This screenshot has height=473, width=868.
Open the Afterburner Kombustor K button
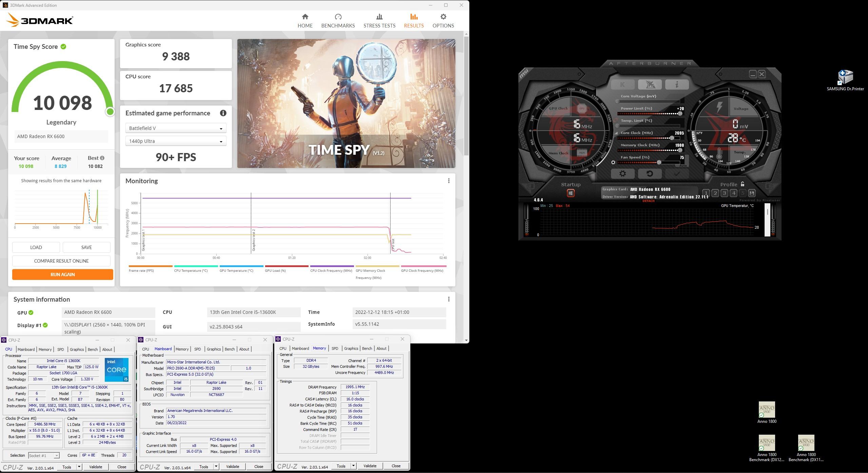(623, 84)
